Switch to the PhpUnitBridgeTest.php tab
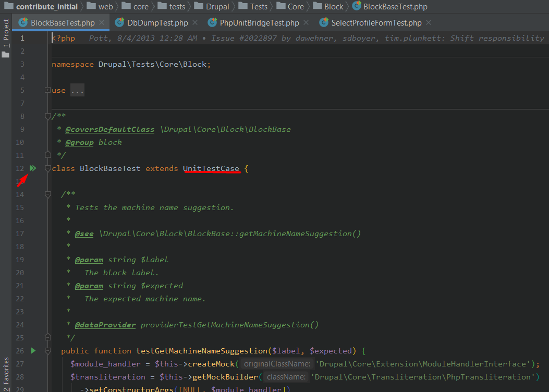Screen dimensions: 549x392 (260, 23)
